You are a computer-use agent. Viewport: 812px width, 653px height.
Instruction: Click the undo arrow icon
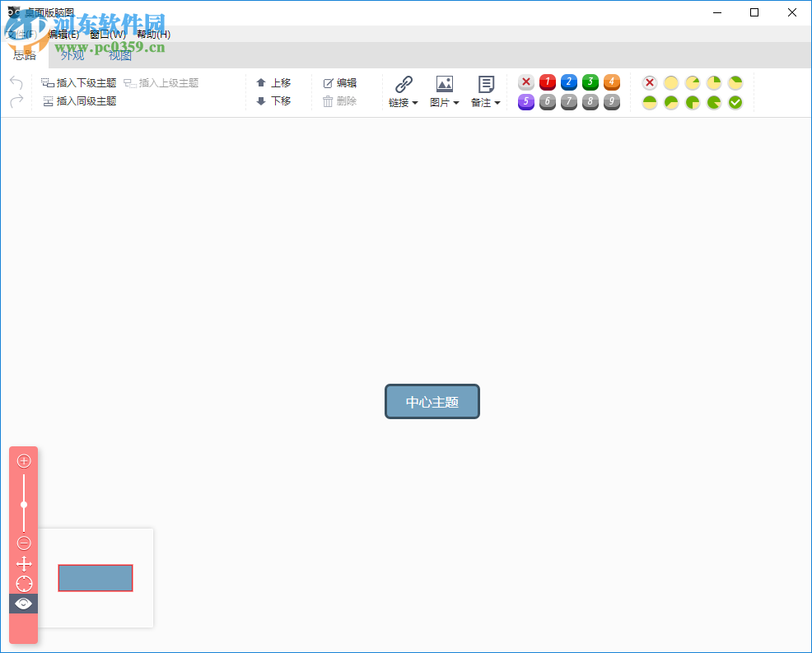point(16,82)
